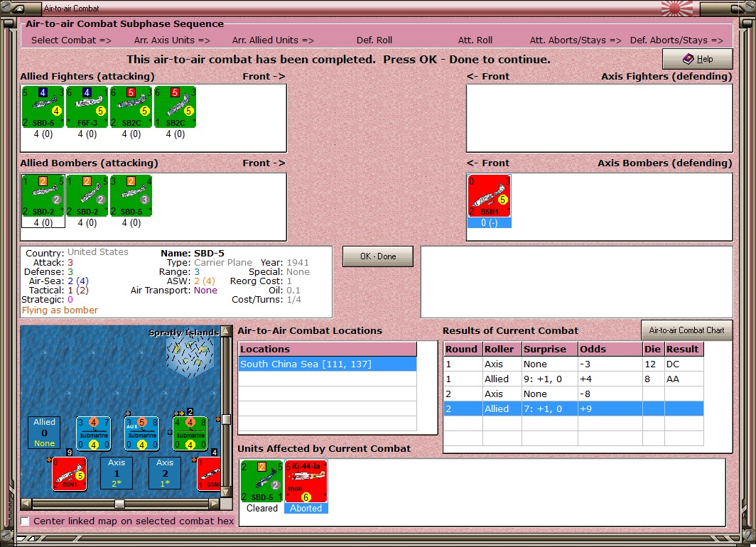Select the aborted Ki-44-Ia unit
The width and height of the screenshot is (756, 547).
(x=306, y=482)
